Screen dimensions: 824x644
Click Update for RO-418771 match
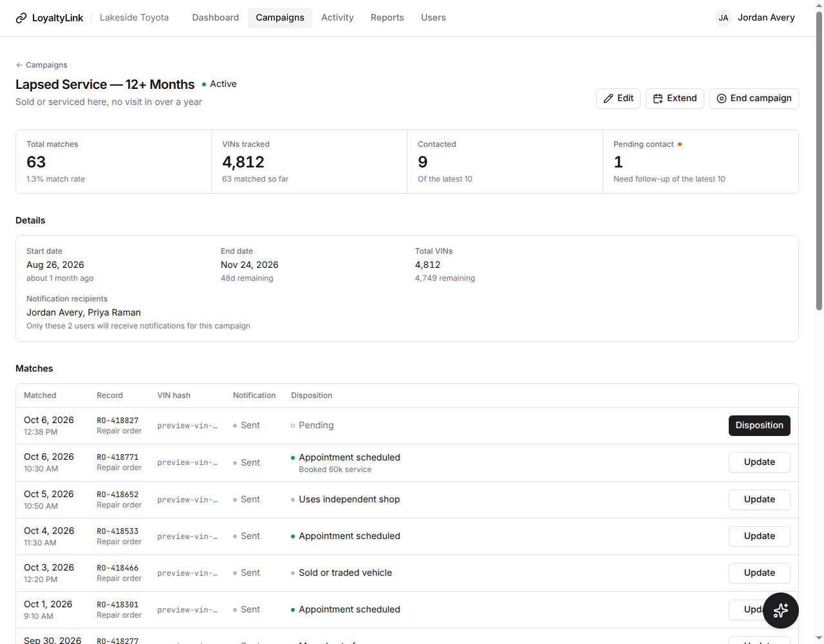point(760,462)
